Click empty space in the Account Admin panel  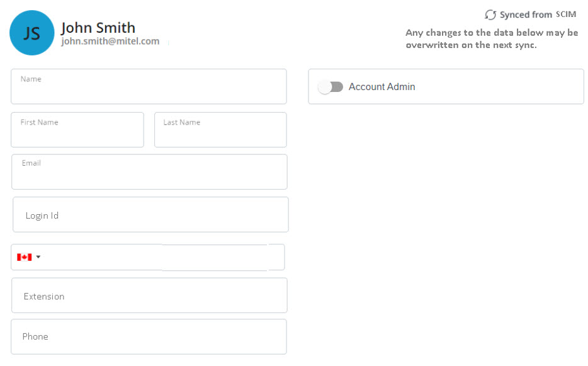(x=504, y=87)
